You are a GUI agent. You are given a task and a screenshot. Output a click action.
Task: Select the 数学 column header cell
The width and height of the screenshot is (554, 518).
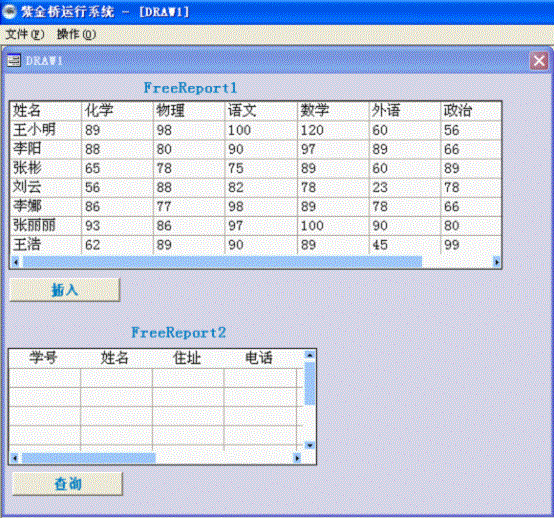[333, 111]
